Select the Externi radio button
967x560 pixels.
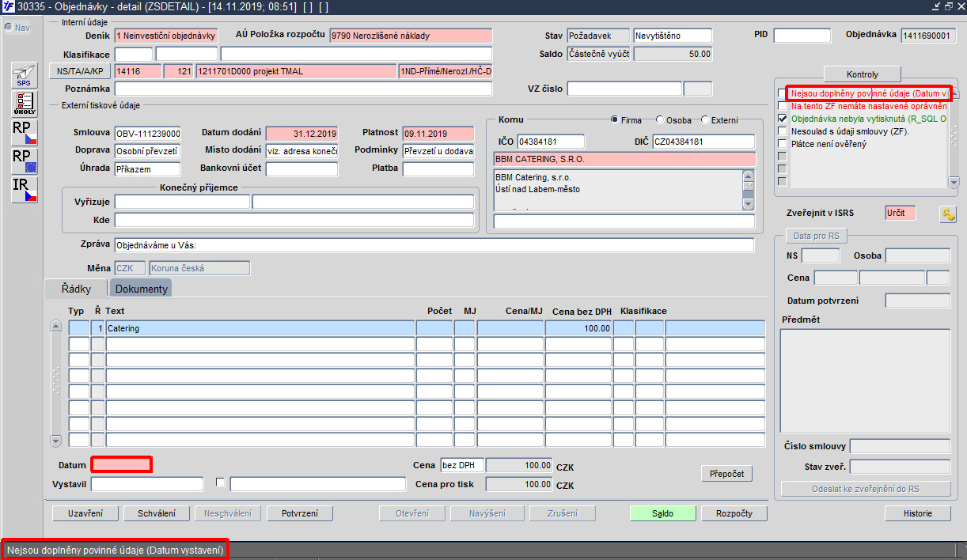(x=706, y=120)
